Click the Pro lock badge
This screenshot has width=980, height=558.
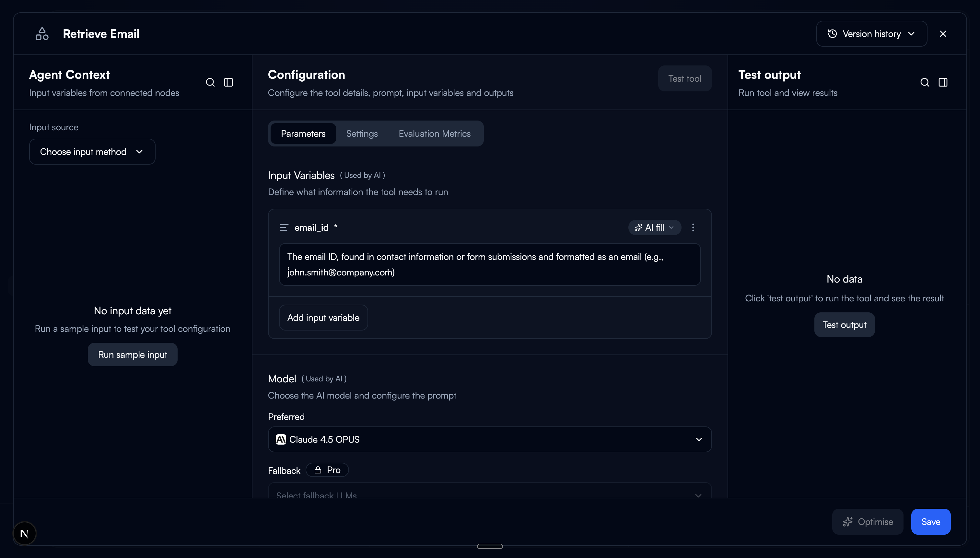coord(327,470)
